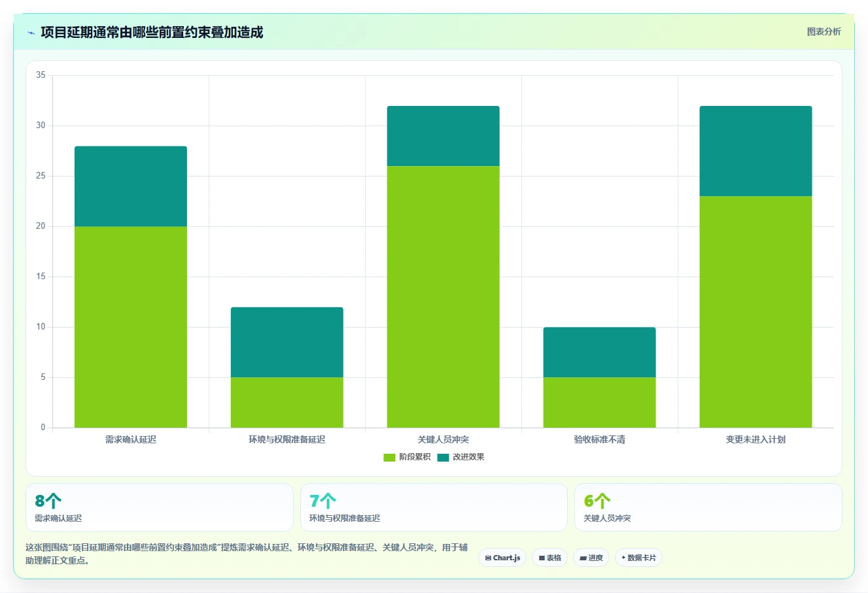Click the description paragraph starting 这张图围绕
Viewport: 868px width, 593px height.
(247, 554)
